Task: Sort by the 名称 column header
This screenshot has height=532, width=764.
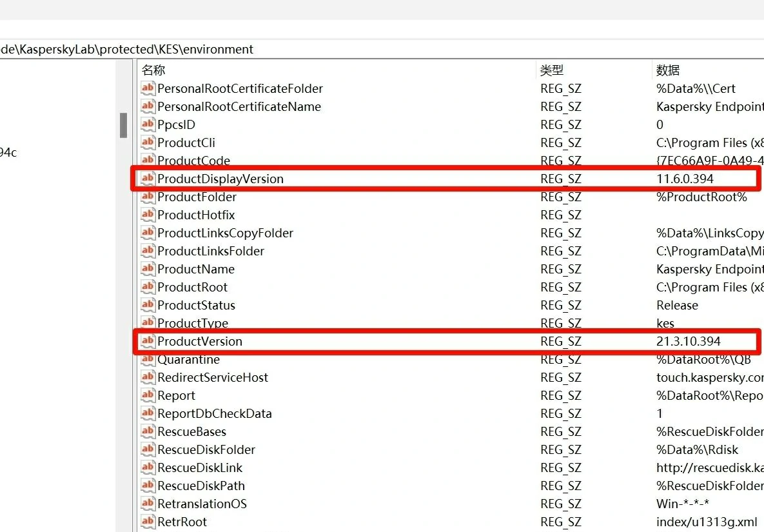Action: point(153,70)
